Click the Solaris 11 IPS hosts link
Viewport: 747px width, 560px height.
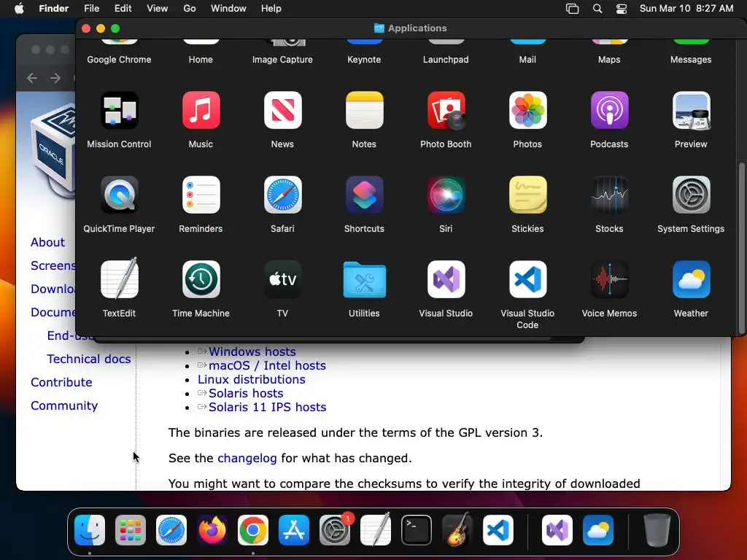pos(267,407)
